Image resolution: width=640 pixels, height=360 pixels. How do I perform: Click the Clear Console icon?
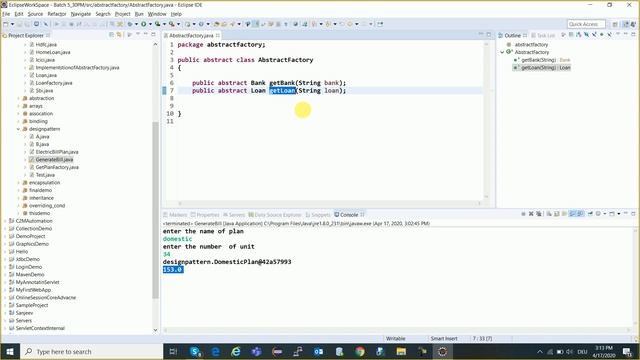(548, 213)
